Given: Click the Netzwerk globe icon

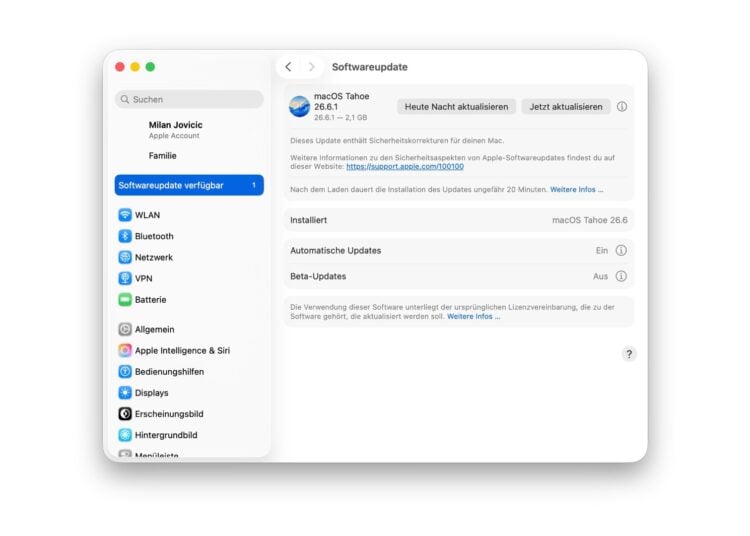Looking at the screenshot, I should [x=125, y=257].
